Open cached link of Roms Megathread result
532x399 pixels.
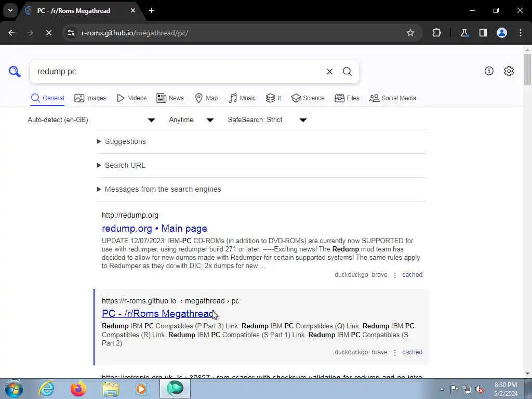point(412,352)
